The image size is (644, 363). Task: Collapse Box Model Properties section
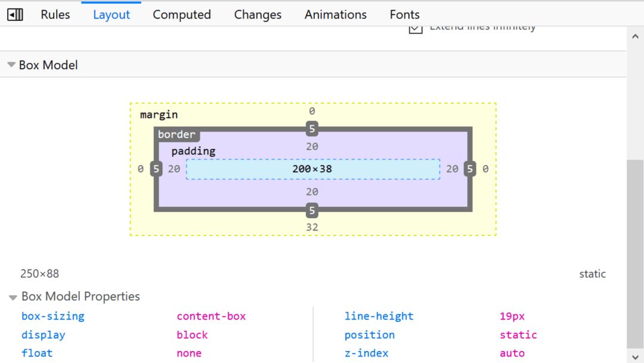click(x=13, y=297)
